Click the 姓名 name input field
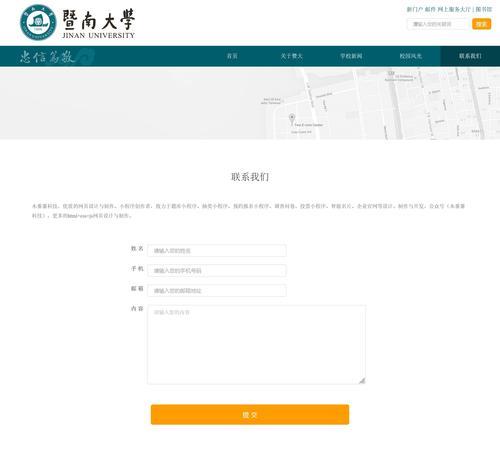This screenshot has width=500, height=460. click(217, 250)
